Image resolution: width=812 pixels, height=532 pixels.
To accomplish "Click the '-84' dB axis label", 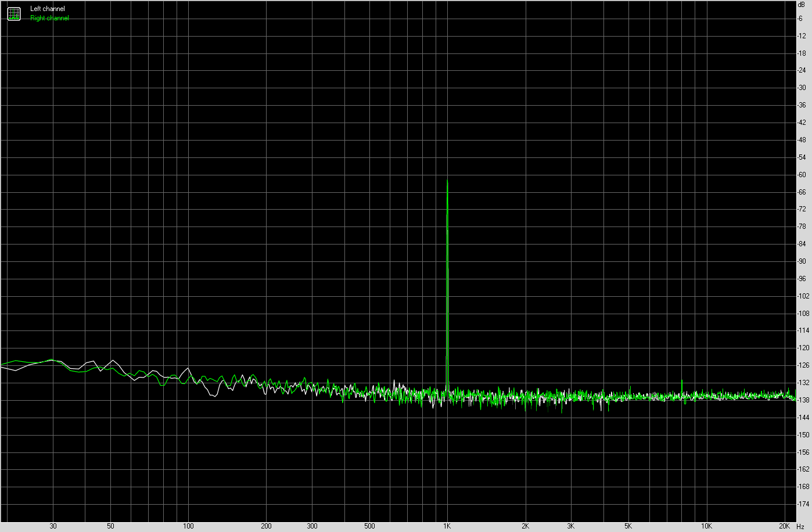I will click(x=802, y=244).
